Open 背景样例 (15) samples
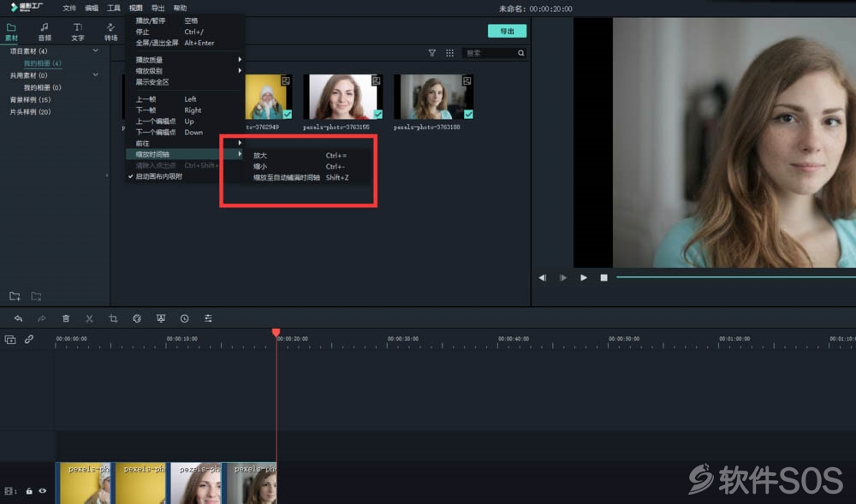Screen dimensions: 856x504 pos(30,100)
